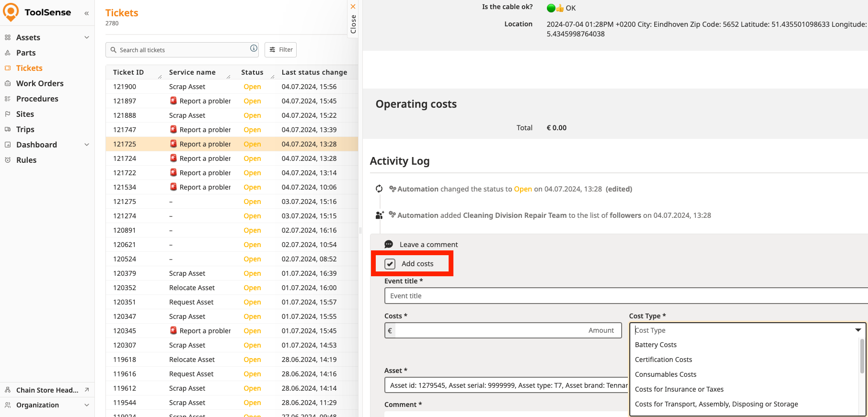Click the cost type list scrollbar

pos(862,356)
